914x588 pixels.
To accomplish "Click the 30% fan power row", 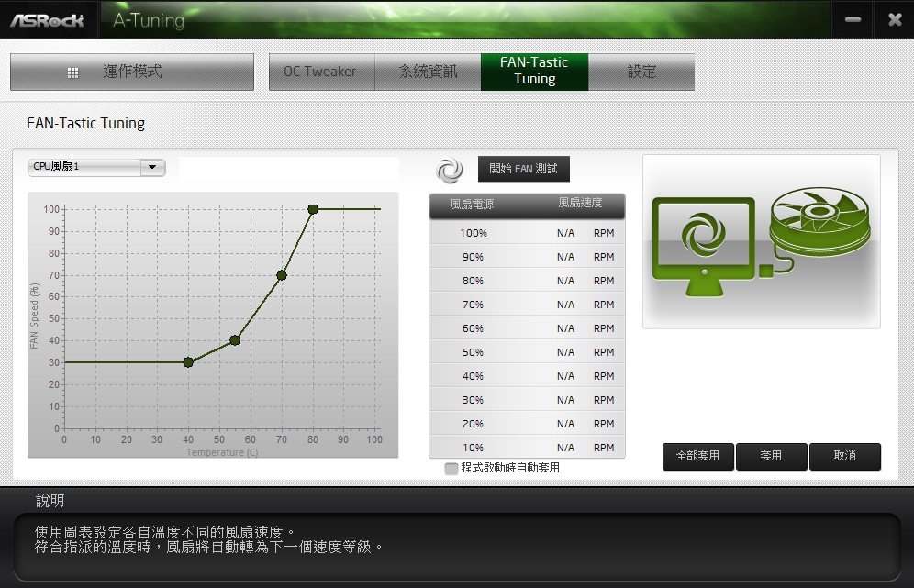I will pyautogui.click(x=527, y=400).
